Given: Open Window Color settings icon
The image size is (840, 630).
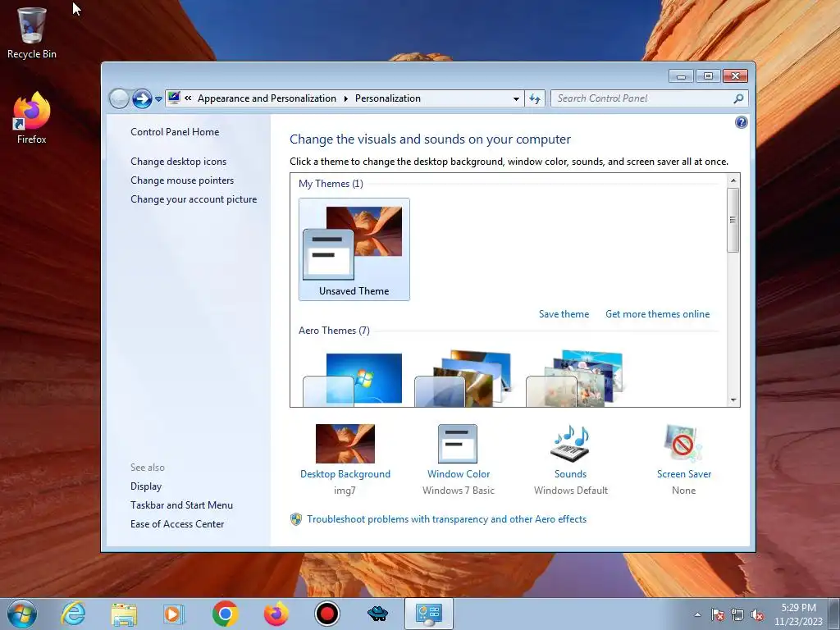Looking at the screenshot, I should pyautogui.click(x=458, y=444).
